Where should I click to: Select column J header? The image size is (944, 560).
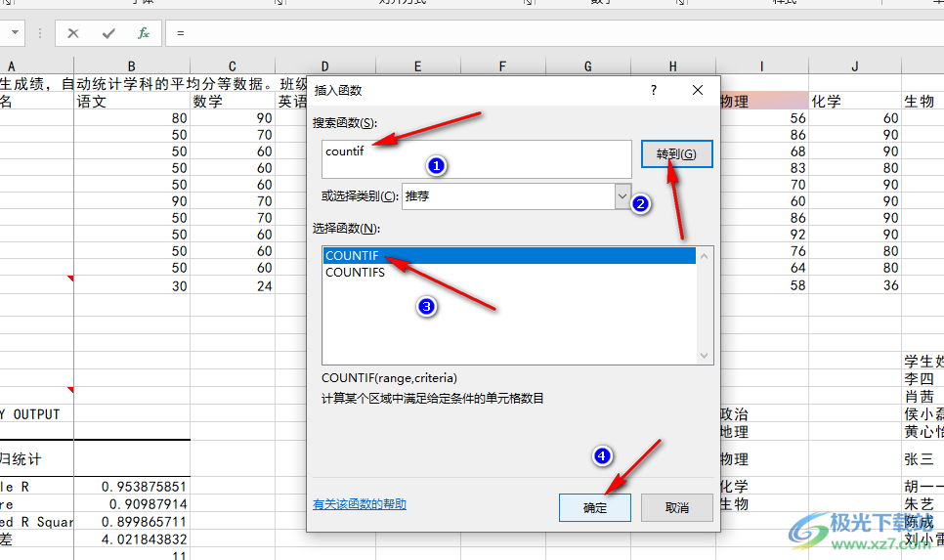click(855, 66)
